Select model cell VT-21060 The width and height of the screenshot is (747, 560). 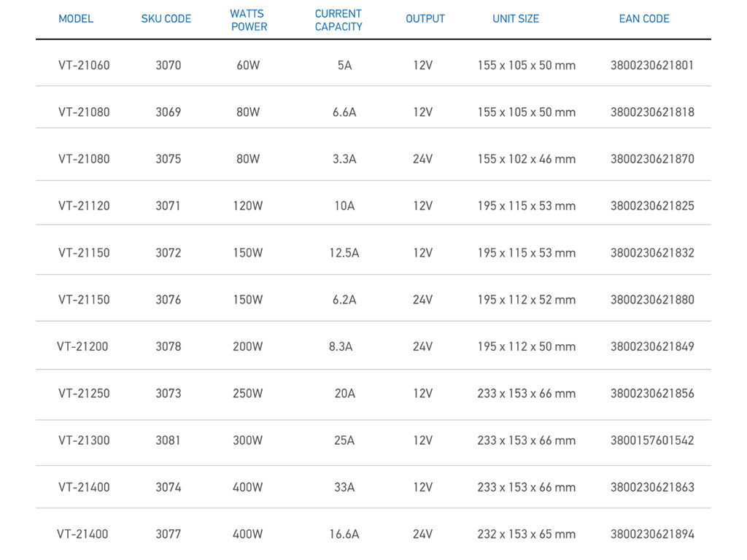85,65
